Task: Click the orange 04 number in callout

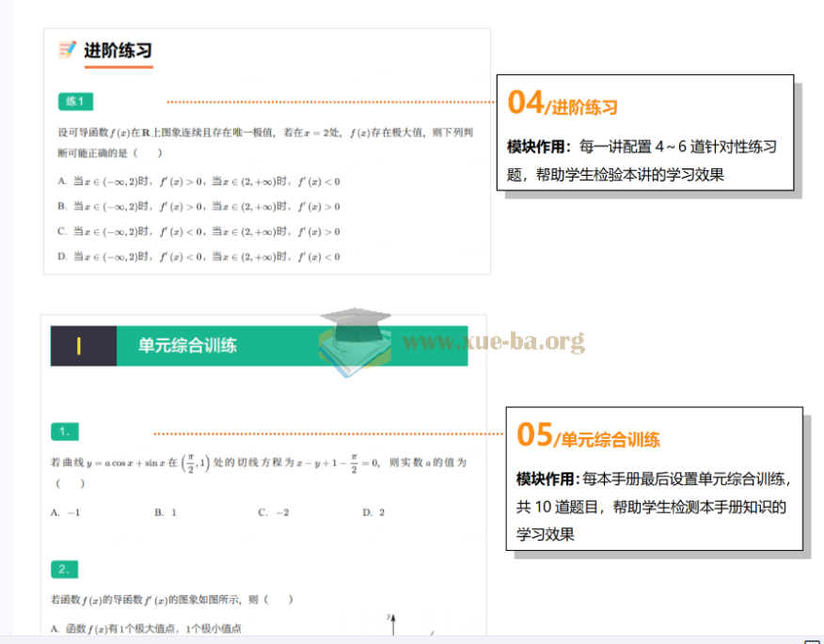Action: [x=525, y=102]
